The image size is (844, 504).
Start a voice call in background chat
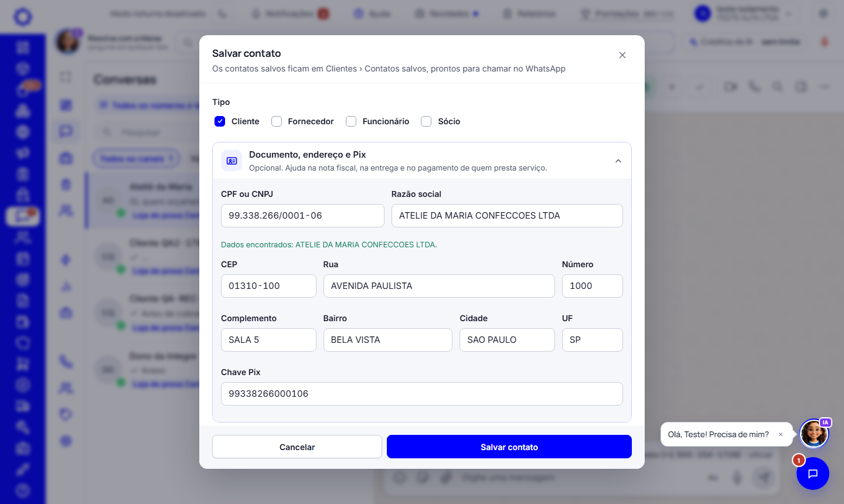click(x=754, y=87)
